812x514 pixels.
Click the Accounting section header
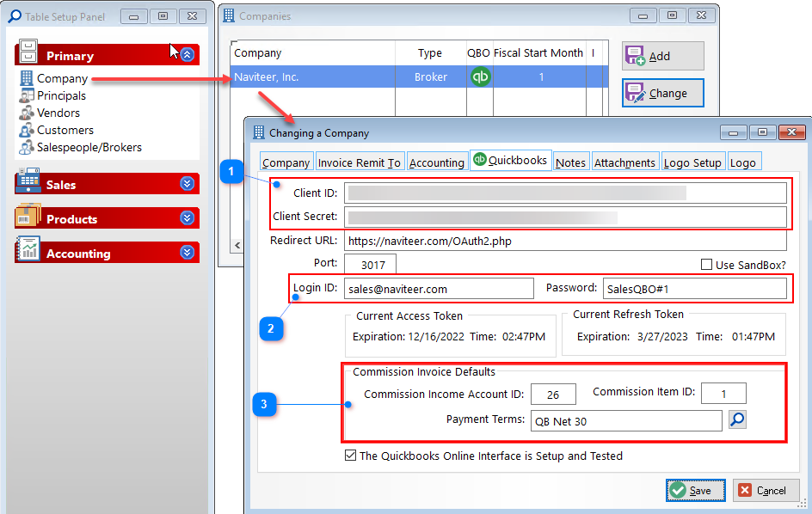[x=108, y=253]
